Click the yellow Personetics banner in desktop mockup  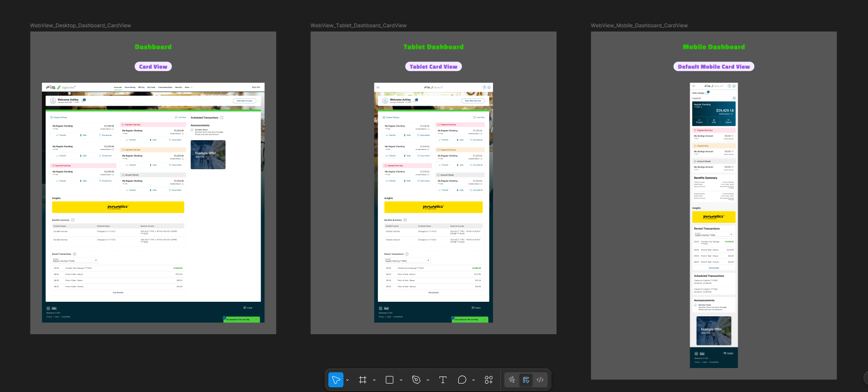pyautogui.click(x=118, y=207)
